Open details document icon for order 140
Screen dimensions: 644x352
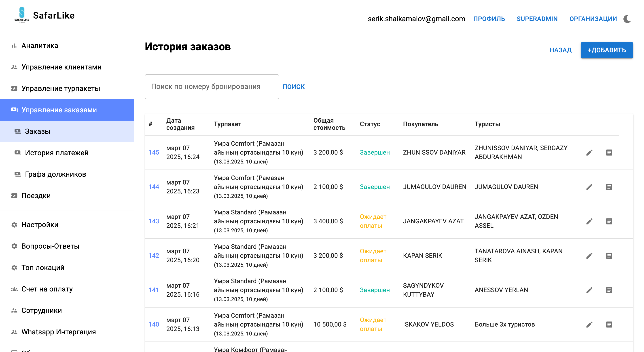click(x=609, y=325)
